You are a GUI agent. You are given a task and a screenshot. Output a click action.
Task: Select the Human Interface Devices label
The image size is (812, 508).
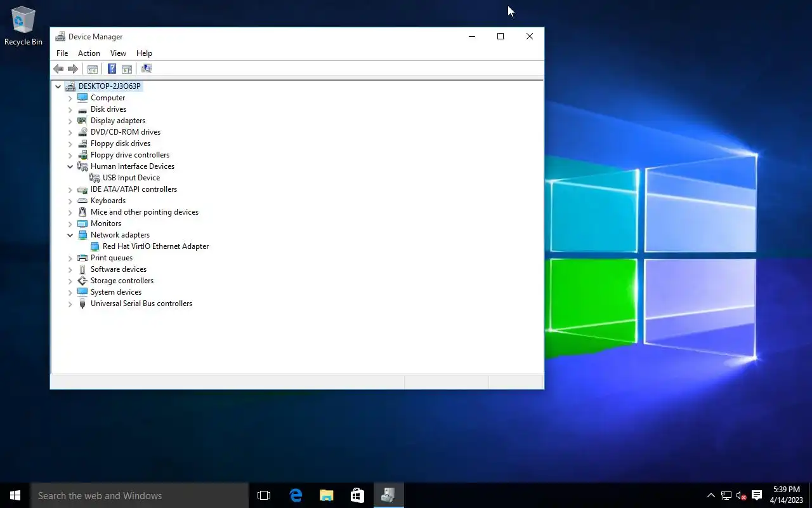pyautogui.click(x=133, y=166)
